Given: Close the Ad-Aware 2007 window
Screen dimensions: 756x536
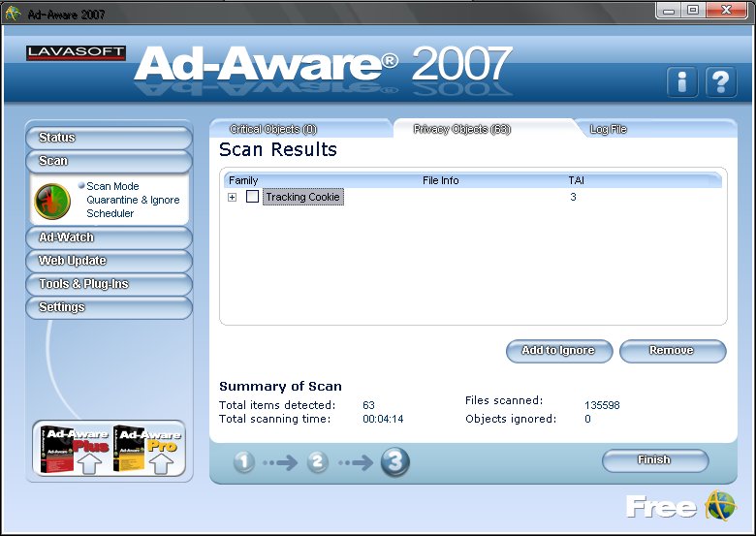Looking at the screenshot, I should click(x=727, y=10).
